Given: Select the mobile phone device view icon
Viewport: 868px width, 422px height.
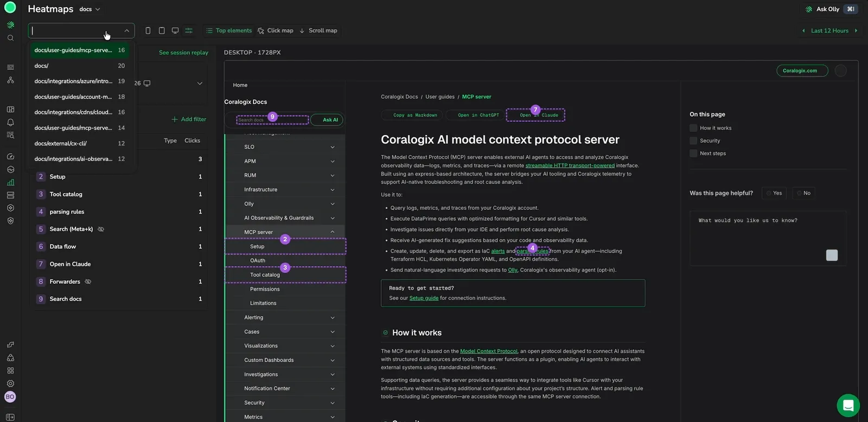Looking at the screenshot, I should click(148, 30).
